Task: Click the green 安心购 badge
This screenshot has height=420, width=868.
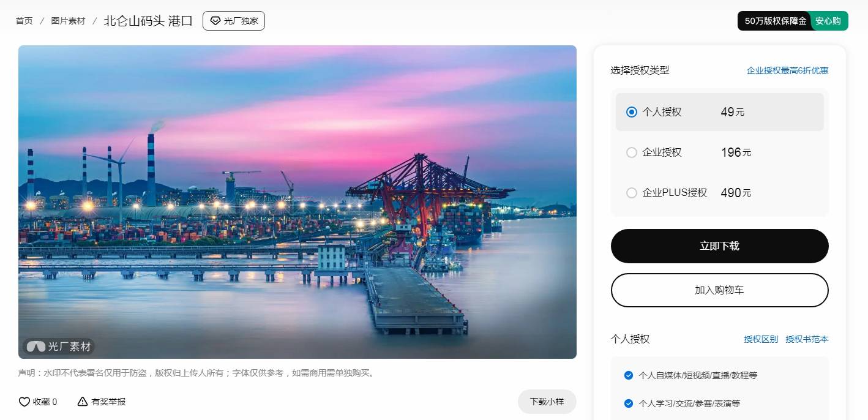Action: click(x=829, y=21)
